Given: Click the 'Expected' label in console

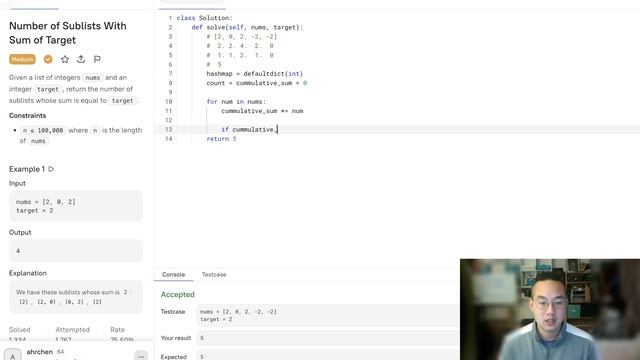Looking at the screenshot, I should [173, 357].
